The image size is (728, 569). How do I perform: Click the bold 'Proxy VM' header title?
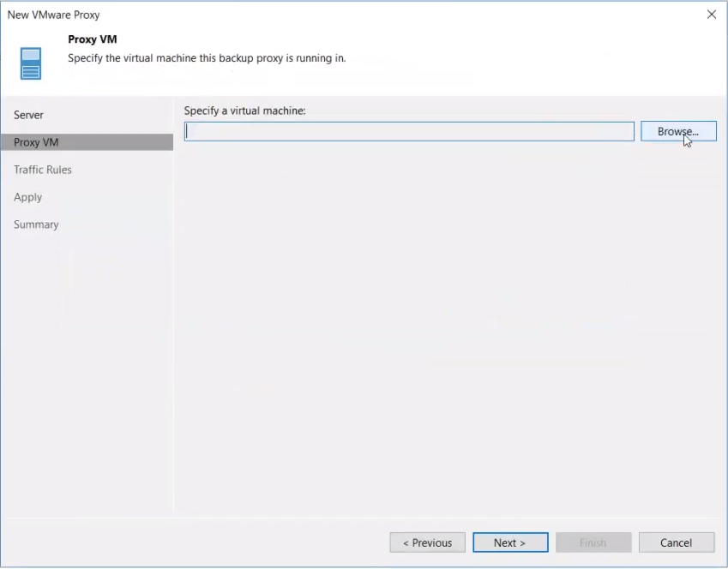[93, 39]
